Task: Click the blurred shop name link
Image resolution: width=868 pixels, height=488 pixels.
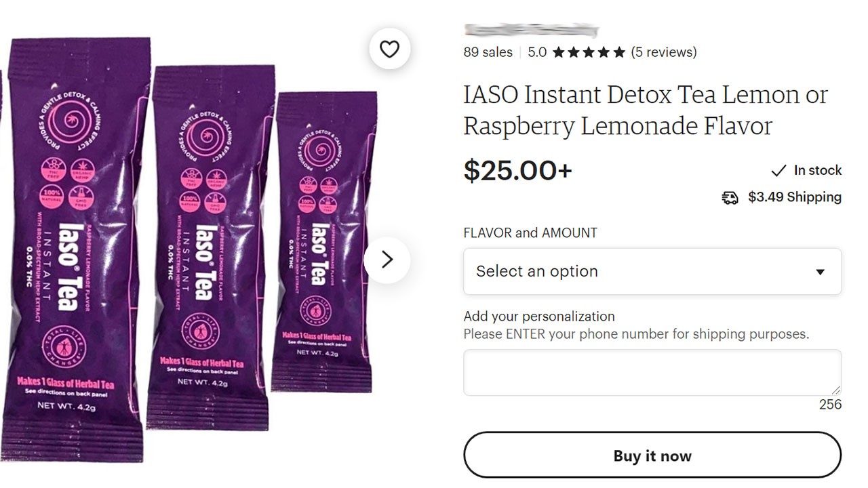Action: click(x=531, y=30)
